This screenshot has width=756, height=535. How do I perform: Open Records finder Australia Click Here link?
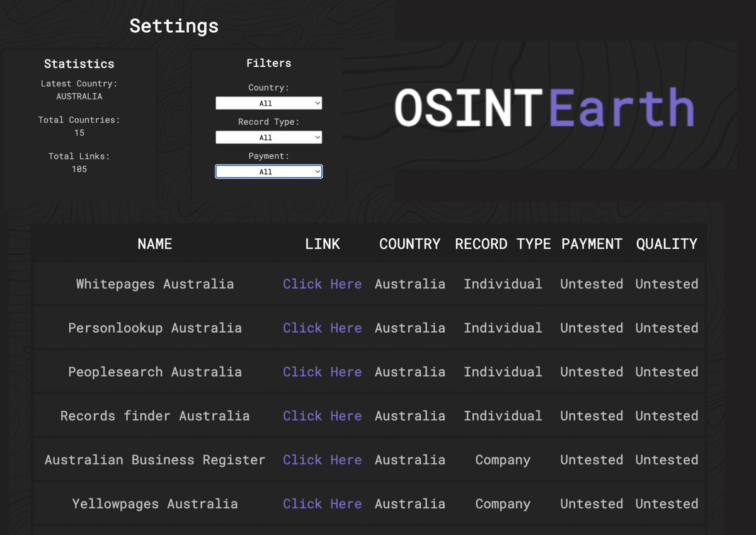click(322, 416)
